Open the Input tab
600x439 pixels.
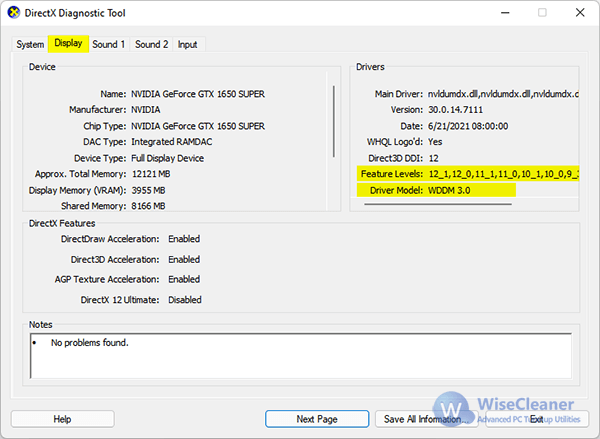point(187,45)
